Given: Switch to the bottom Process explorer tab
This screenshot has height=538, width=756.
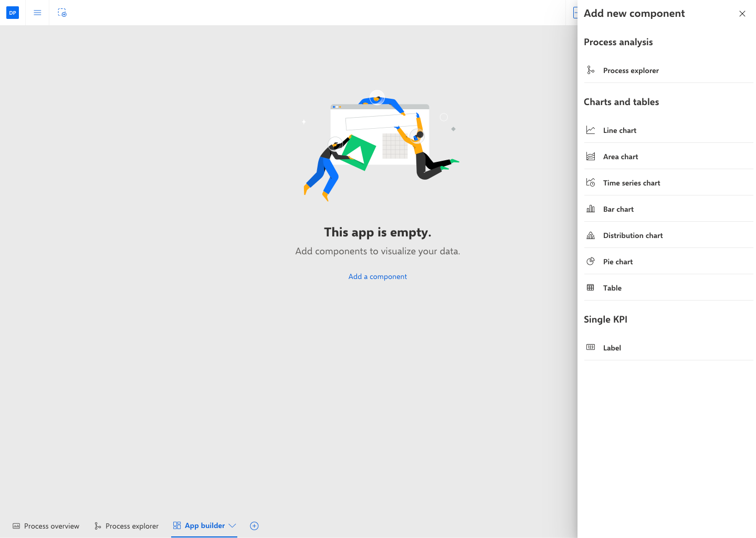Looking at the screenshot, I should pyautogui.click(x=127, y=526).
